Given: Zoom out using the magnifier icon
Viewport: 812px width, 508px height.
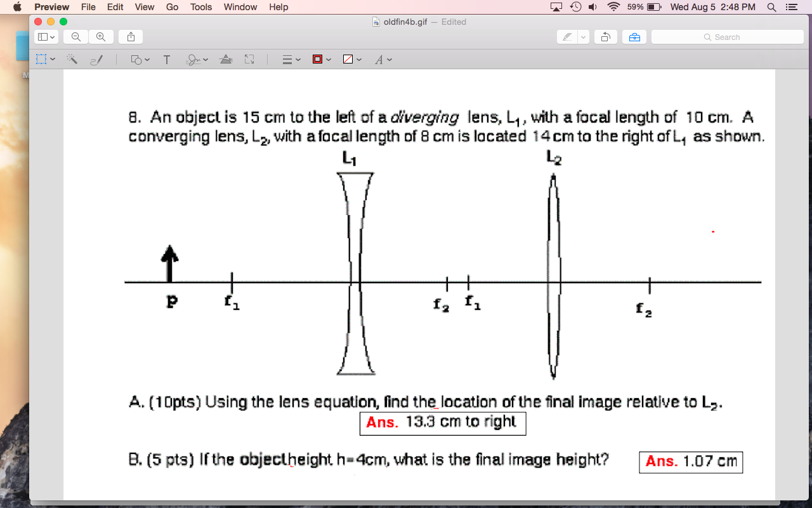Looking at the screenshot, I should [x=75, y=36].
